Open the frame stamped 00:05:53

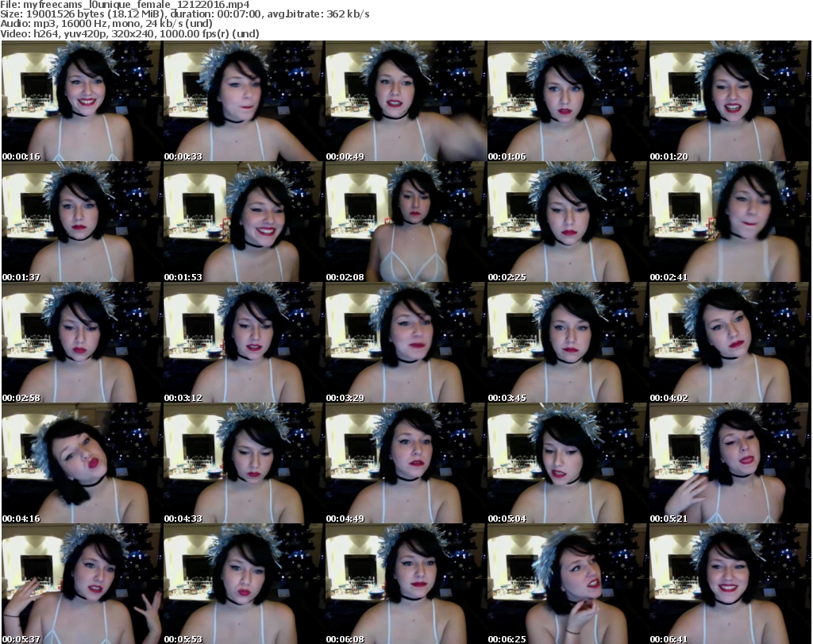point(244,584)
